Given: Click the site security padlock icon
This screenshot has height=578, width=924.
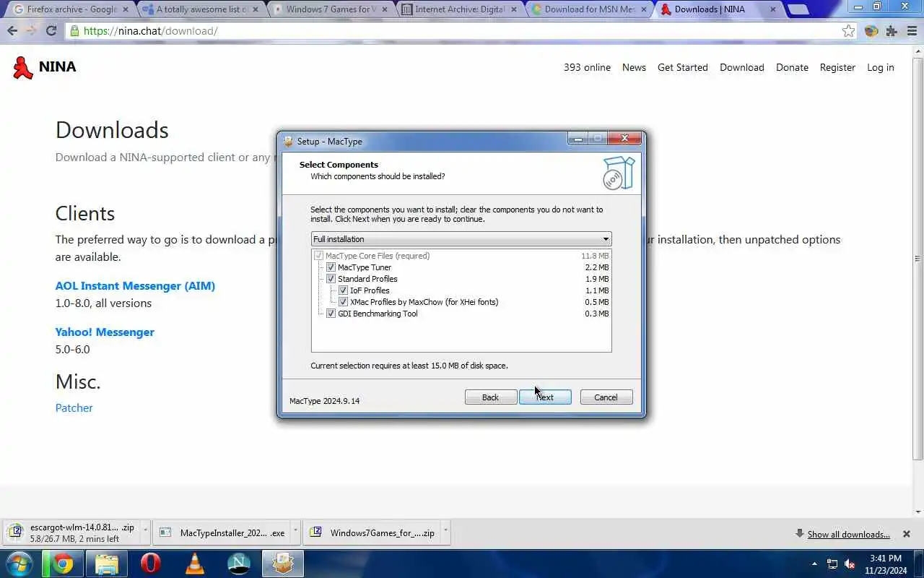Looking at the screenshot, I should (x=74, y=31).
